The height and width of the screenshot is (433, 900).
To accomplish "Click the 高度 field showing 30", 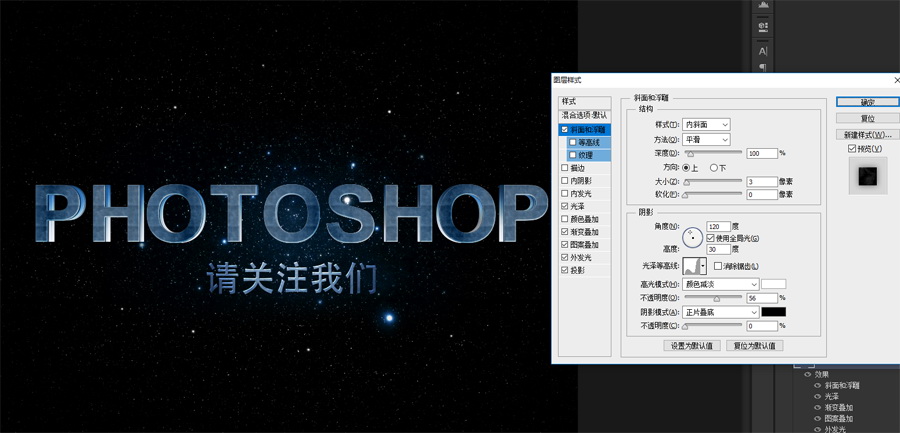I will click(x=719, y=249).
